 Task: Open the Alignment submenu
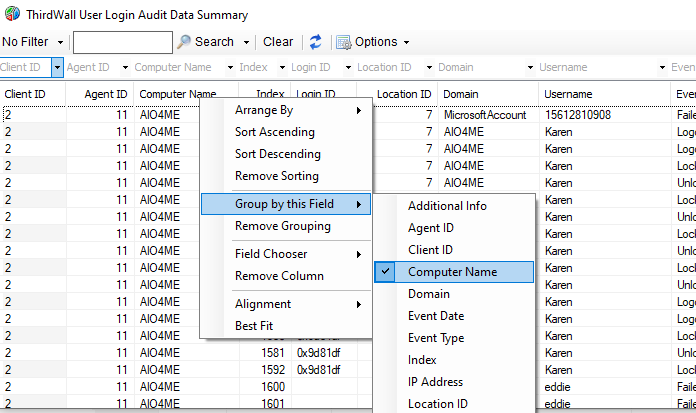pos(286,304)
